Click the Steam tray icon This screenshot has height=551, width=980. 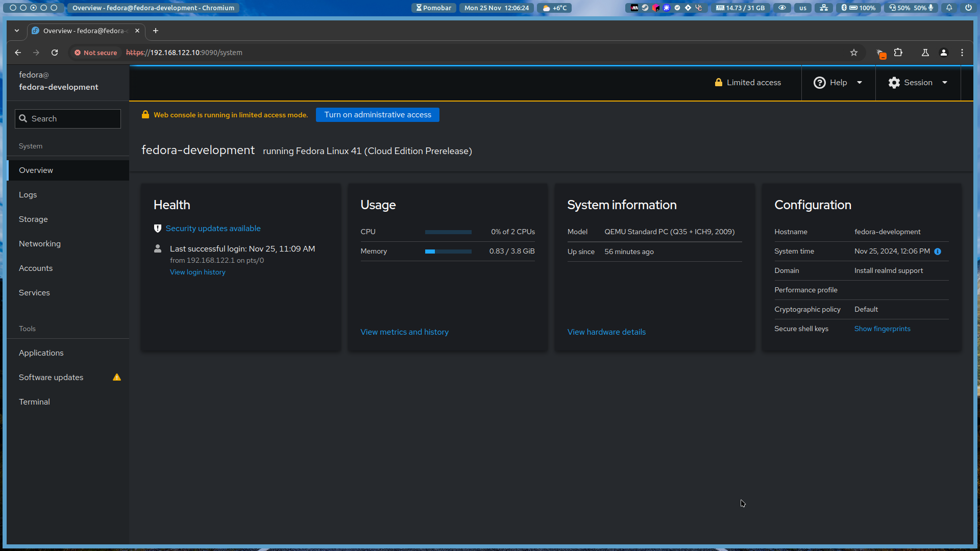pyautogui.click(x=645, y=8)
